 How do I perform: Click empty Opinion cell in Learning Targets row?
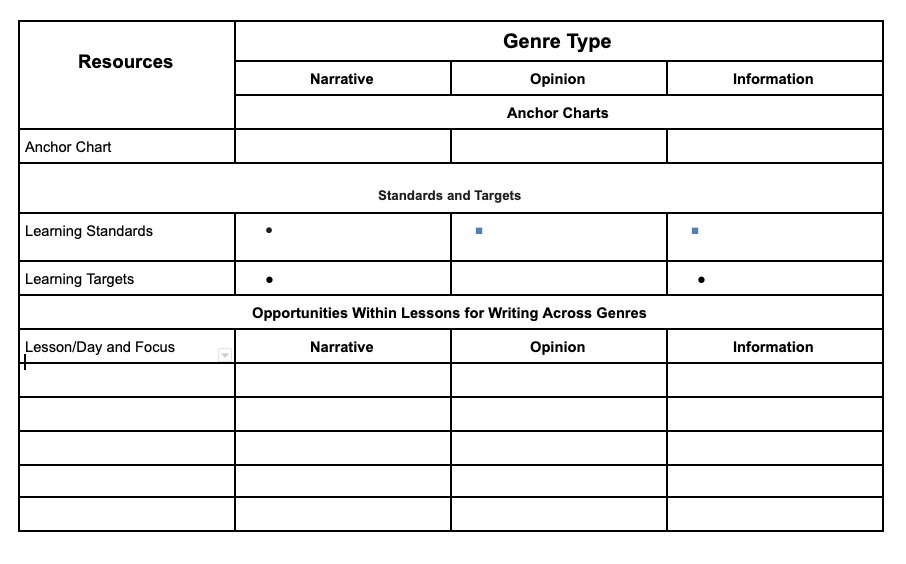pos(557,279)
